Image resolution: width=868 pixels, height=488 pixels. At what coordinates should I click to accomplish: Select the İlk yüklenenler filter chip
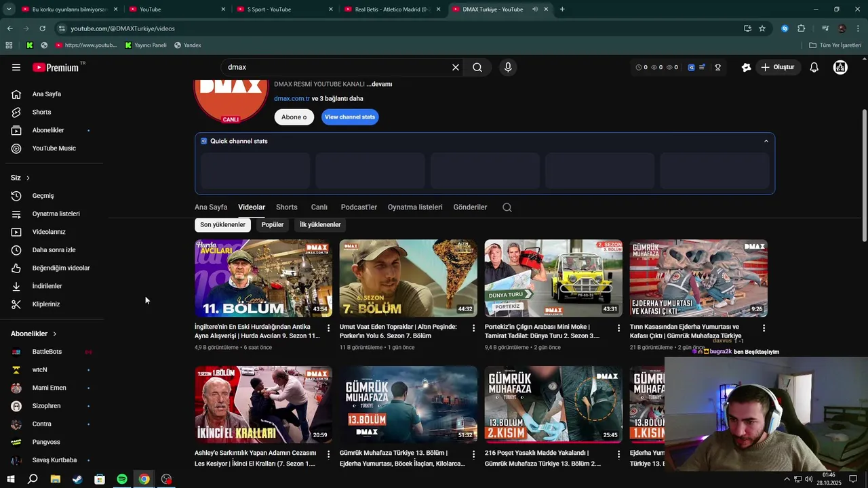[x=320, y=224]
